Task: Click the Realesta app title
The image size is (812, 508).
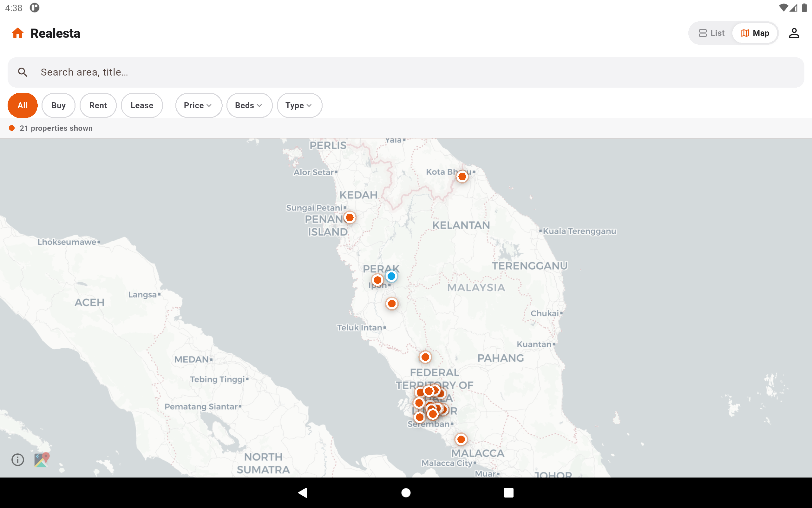Action: pyautogui.click(x=56, y=33)
